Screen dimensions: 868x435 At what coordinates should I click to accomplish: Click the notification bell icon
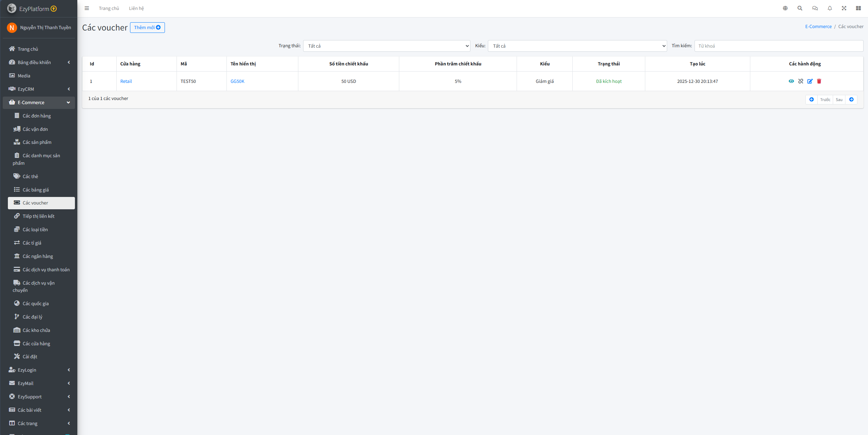[x=830, y=8]
